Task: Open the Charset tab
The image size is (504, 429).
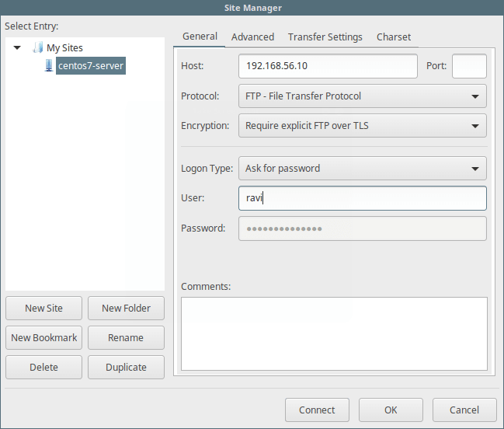Action: 394,37
